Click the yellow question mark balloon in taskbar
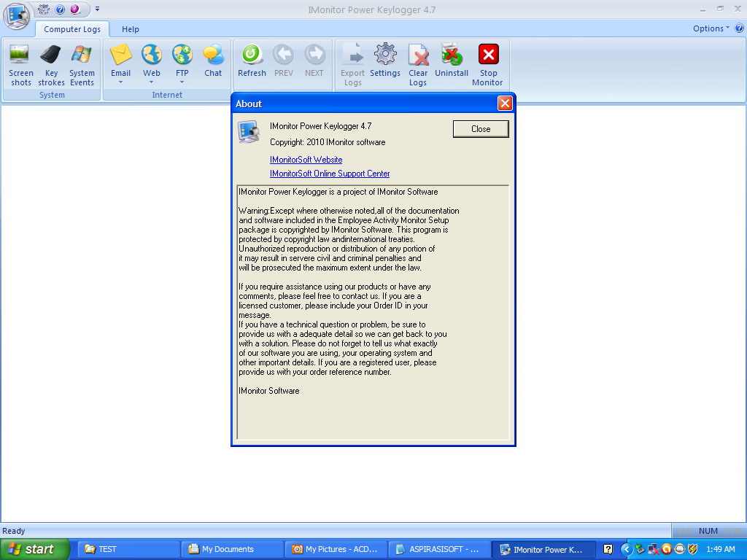Image resolution: width=747 pixels, height=560 pixels. tap(608, 549)
